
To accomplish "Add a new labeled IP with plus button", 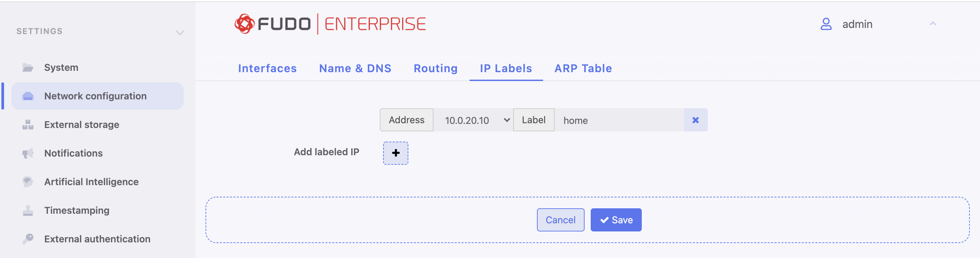I will point(396,153).
